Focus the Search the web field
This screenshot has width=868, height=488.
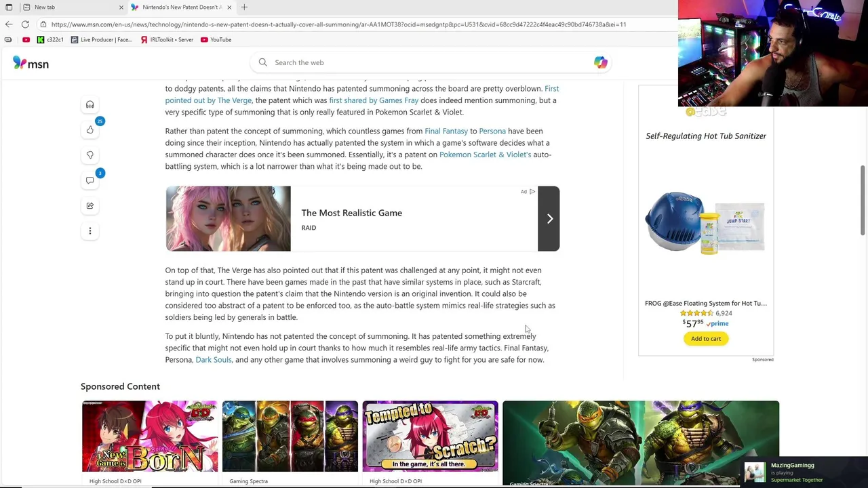pyautogui.click(x=430, y=62)
